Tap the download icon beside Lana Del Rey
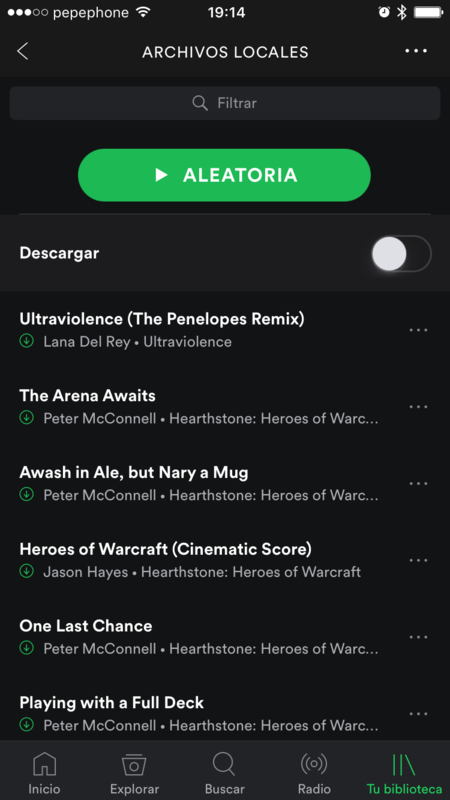The image size is (450, 800). (x=27, y=341)
